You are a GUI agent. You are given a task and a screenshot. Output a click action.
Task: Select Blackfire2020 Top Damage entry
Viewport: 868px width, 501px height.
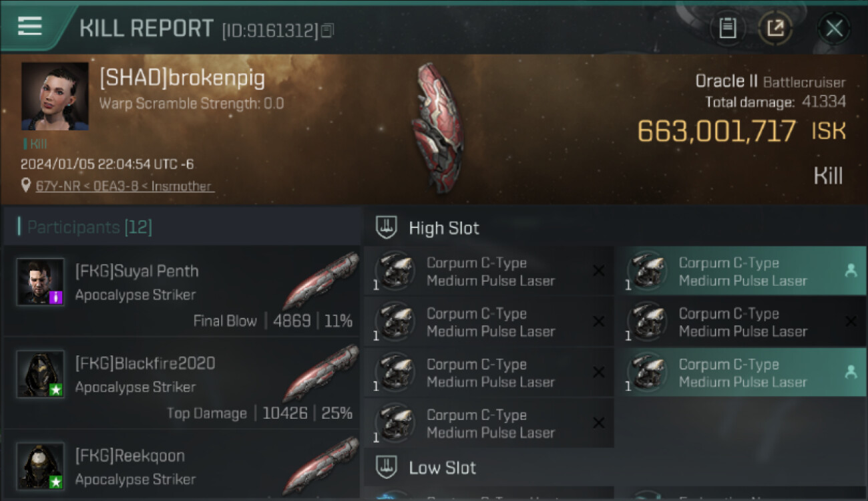[x=182, y=383]
